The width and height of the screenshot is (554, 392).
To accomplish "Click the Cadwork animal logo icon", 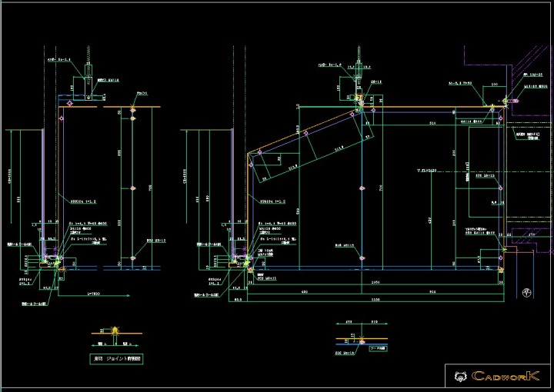I will point(460,377).
